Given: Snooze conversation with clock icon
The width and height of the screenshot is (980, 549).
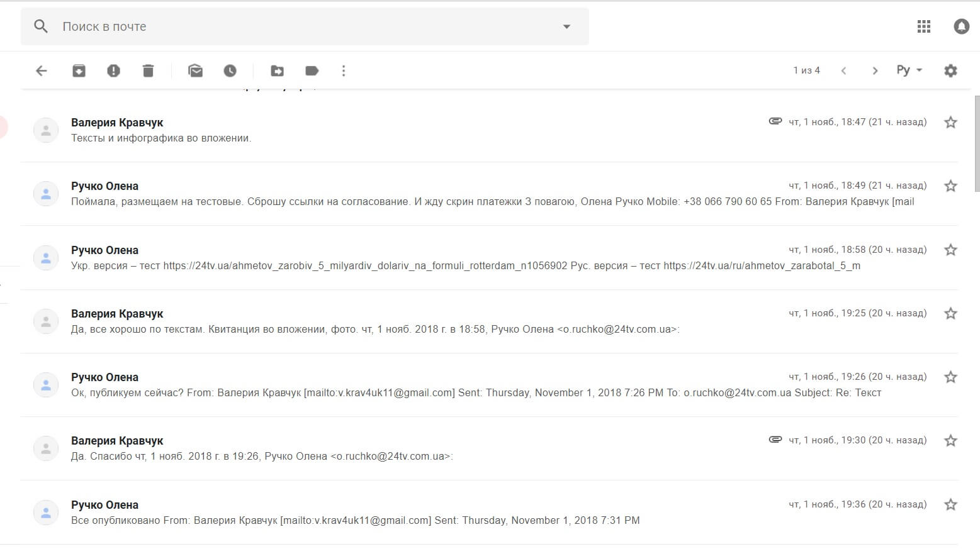Looking at the screenshot, I should 230,71.
